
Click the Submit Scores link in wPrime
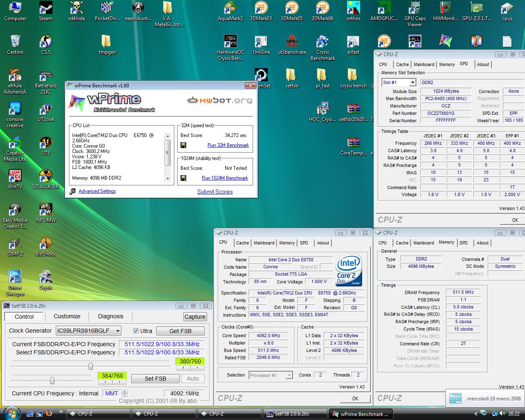215,192
